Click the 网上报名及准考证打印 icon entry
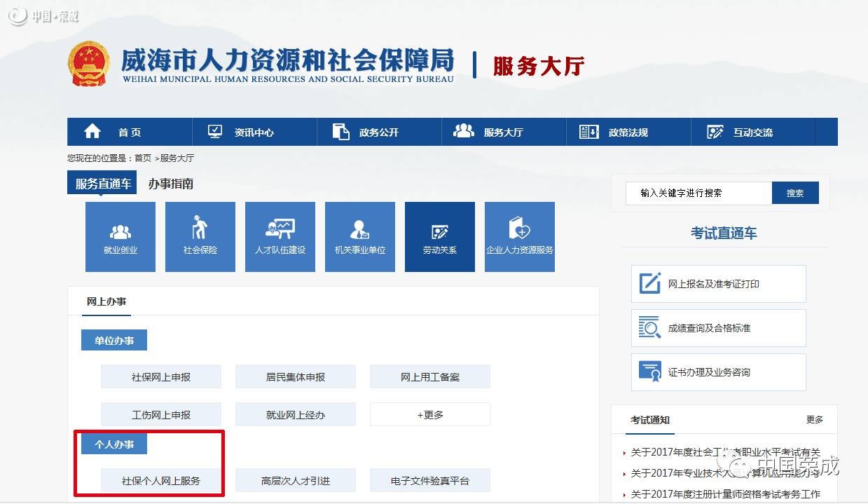The height and width of the screenshot is (504, 868). click(x=718, y=284)
